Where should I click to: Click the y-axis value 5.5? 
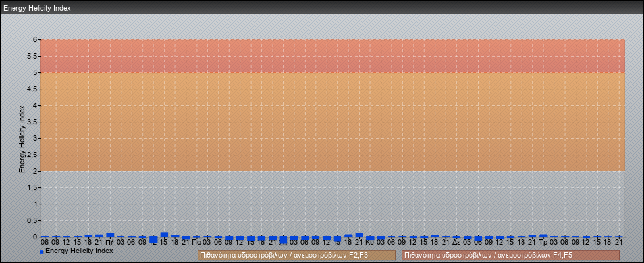pyautogui.click(x=33, y=56)
